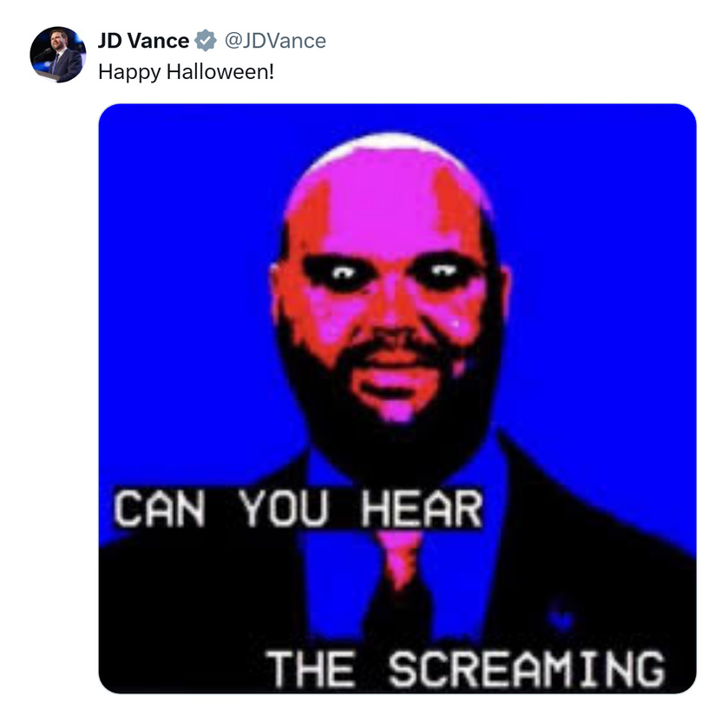Image resolution: width=728 pixels, height=722 pixels.
Task: Select the 'Happy Halloween!' tweet text
Action: tap(187, 72)
